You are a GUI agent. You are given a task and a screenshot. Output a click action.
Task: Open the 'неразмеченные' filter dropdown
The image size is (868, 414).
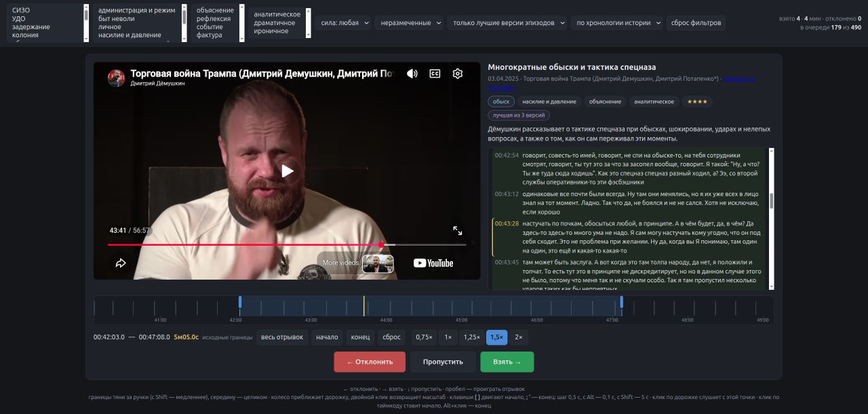[410, 22]
